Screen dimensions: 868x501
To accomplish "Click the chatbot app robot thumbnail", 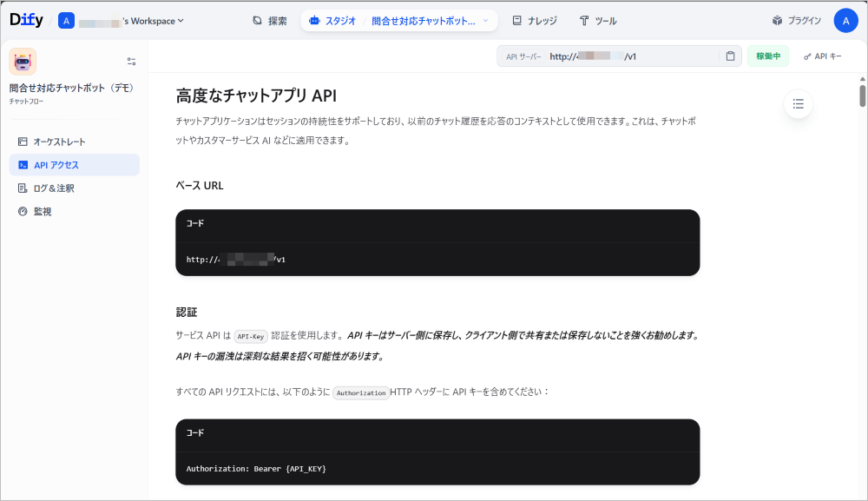I will (23, 62).
